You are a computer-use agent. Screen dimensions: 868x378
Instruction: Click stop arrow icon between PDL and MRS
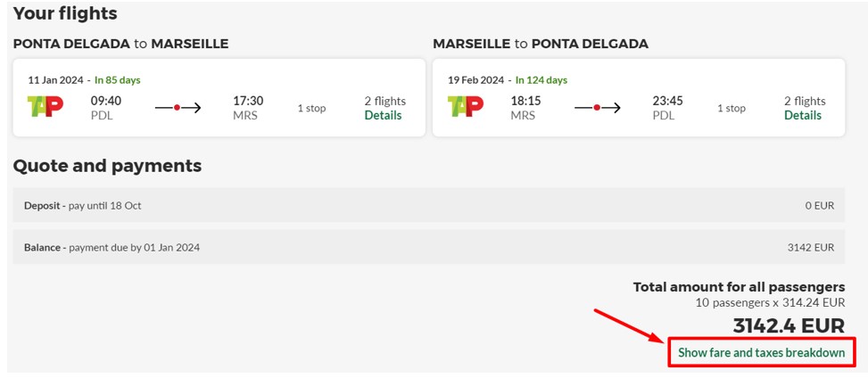178,107
